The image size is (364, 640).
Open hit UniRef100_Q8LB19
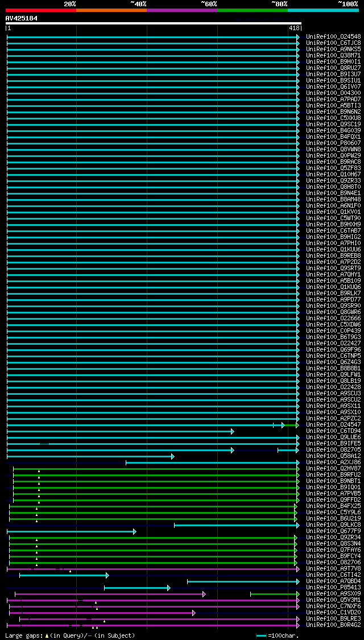pyautogui.click(x=333, y=381)
